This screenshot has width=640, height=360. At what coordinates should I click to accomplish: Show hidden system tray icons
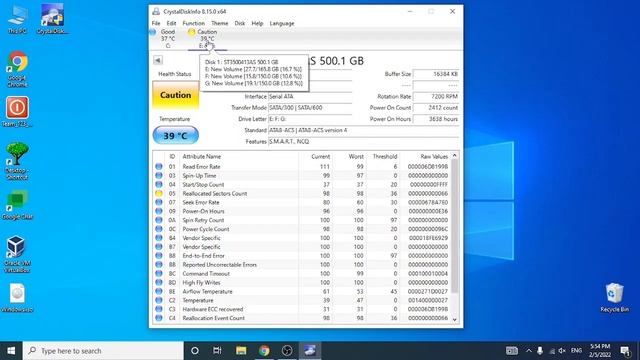coord(529,351)
